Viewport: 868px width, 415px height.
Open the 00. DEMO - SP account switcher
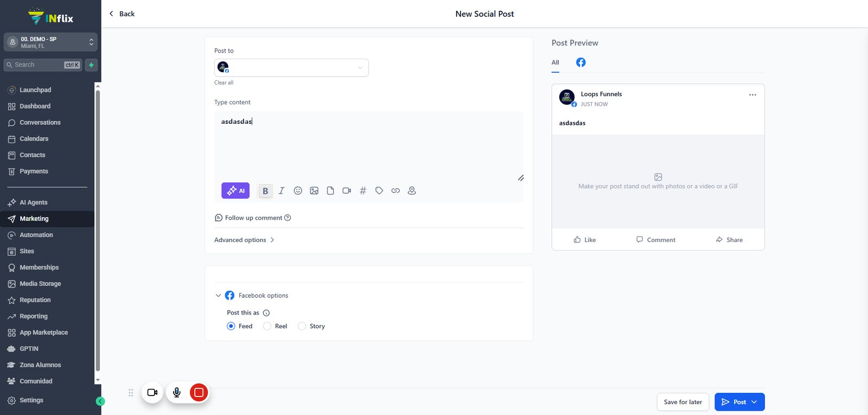[x=50, y=42]
